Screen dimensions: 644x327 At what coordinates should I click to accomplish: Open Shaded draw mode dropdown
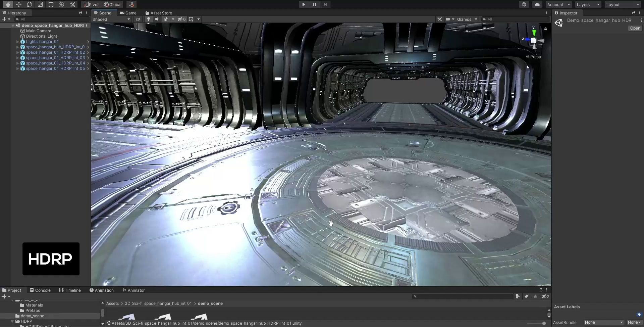coord(111,19)
